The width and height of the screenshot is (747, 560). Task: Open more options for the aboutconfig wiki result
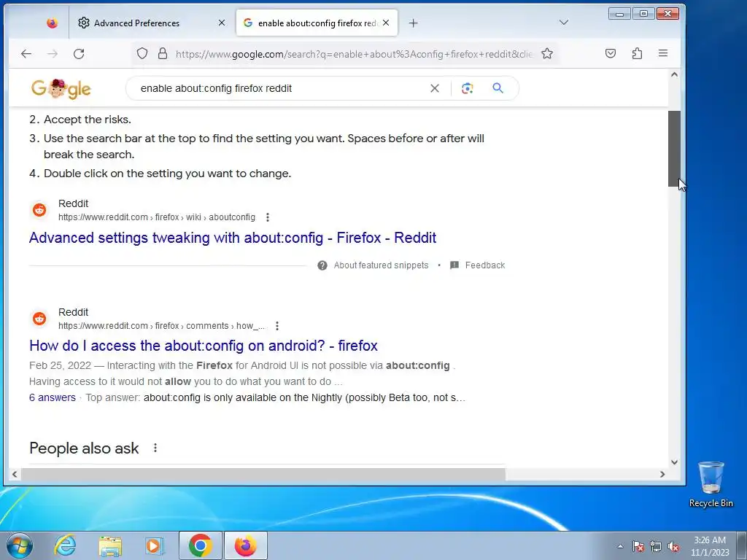268,217
